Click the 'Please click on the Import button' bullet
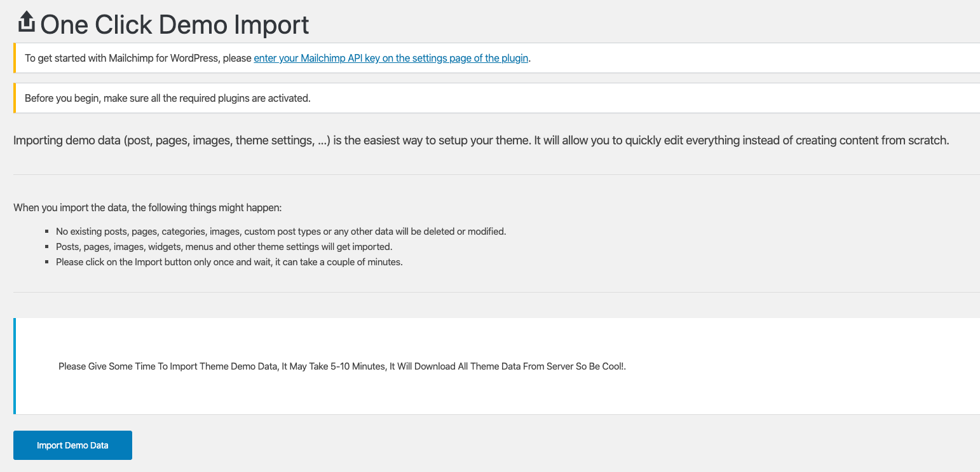The image size is (980, 472). (229, 262)
